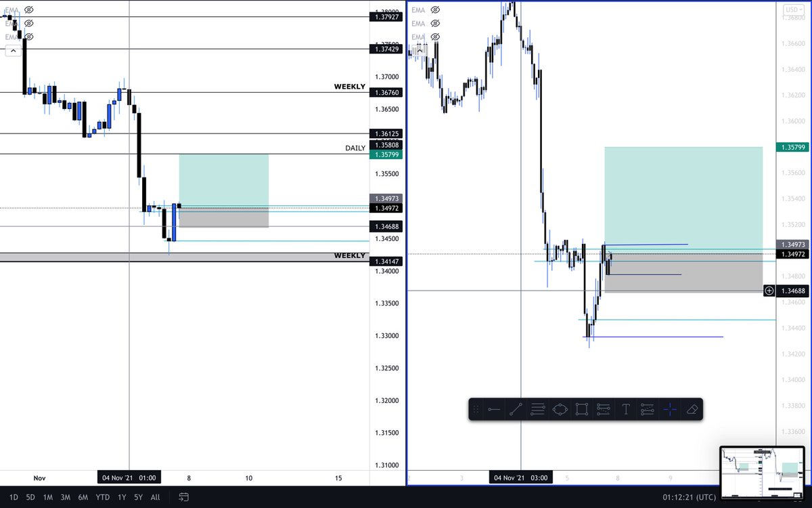Click the 1.41147 lower weekly price label
The height and width of the screenshot is (508, 812).
pos(386,261)
